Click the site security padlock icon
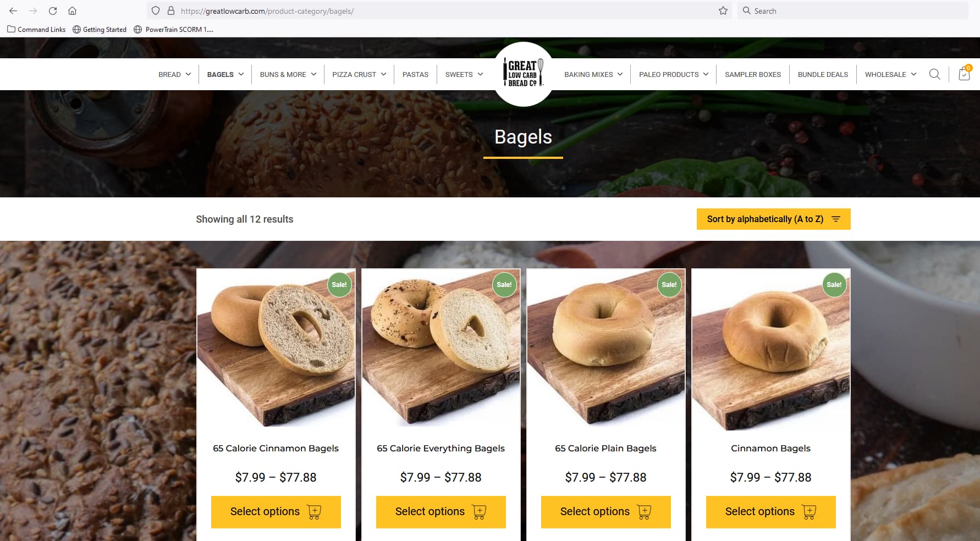 point(171,11)
